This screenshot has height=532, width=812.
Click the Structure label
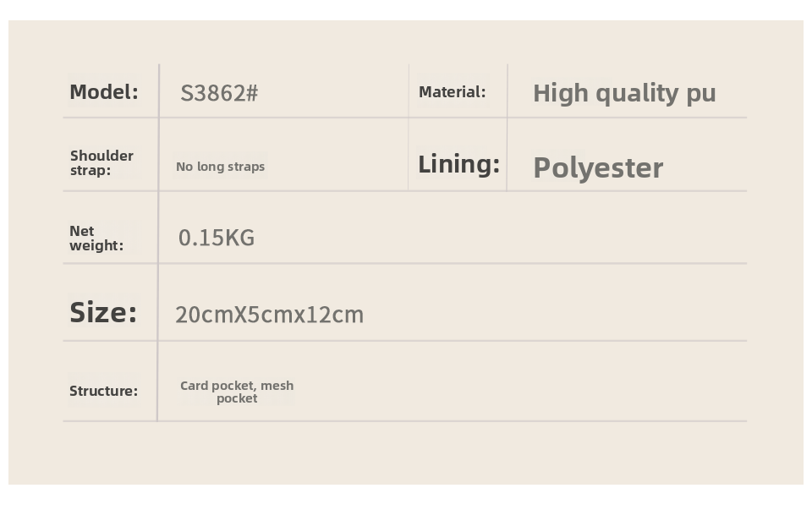tap(103, 391)
